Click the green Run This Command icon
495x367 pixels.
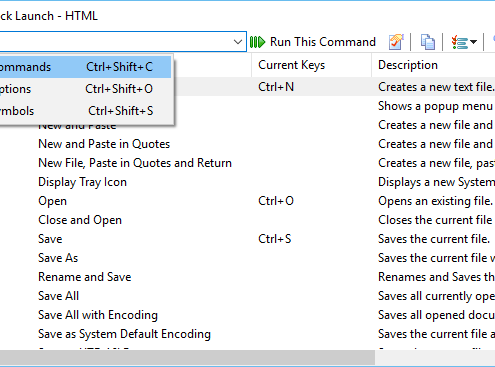[257, 42]
